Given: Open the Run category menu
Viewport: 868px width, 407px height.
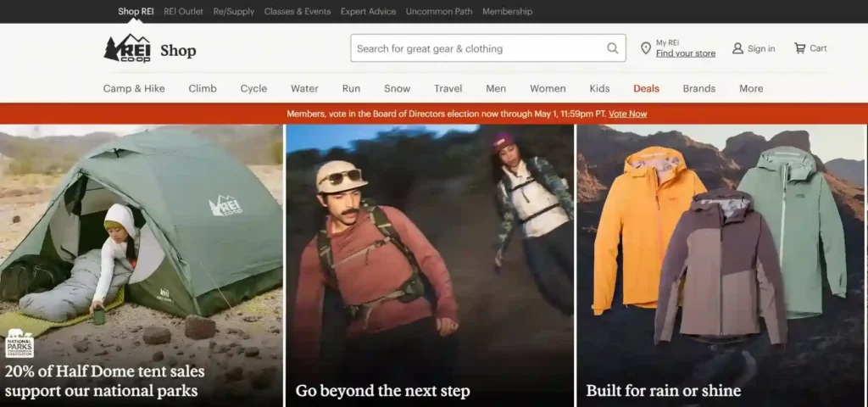Looking at the screenshot, I should pyautogui.click(x=351, y=88).
